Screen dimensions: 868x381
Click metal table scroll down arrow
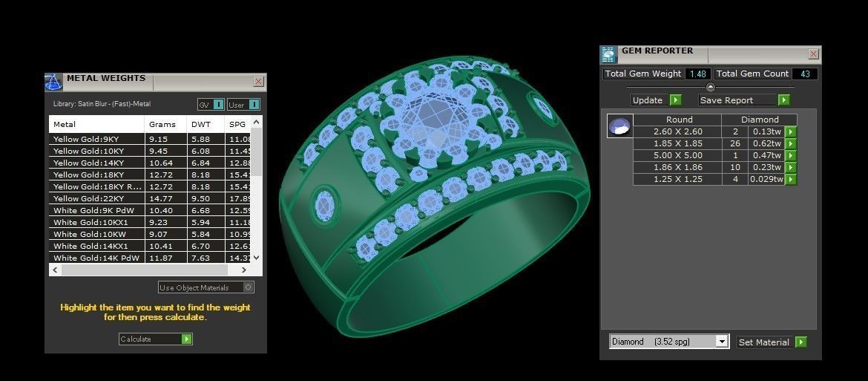point(256,258)
